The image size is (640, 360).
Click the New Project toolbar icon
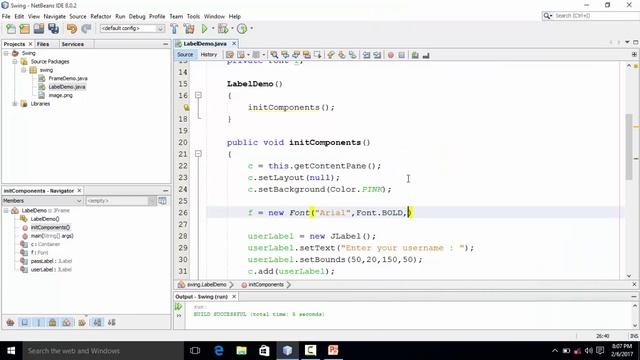pos(25,29)
